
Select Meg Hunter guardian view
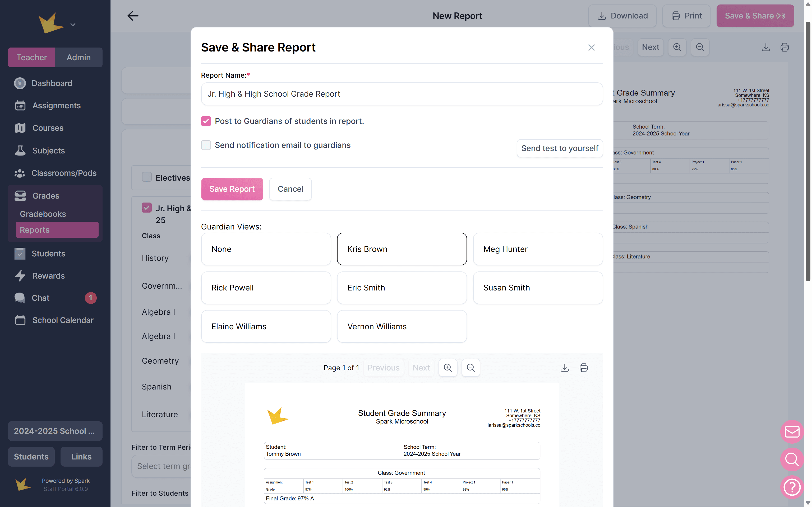(538, 249)
